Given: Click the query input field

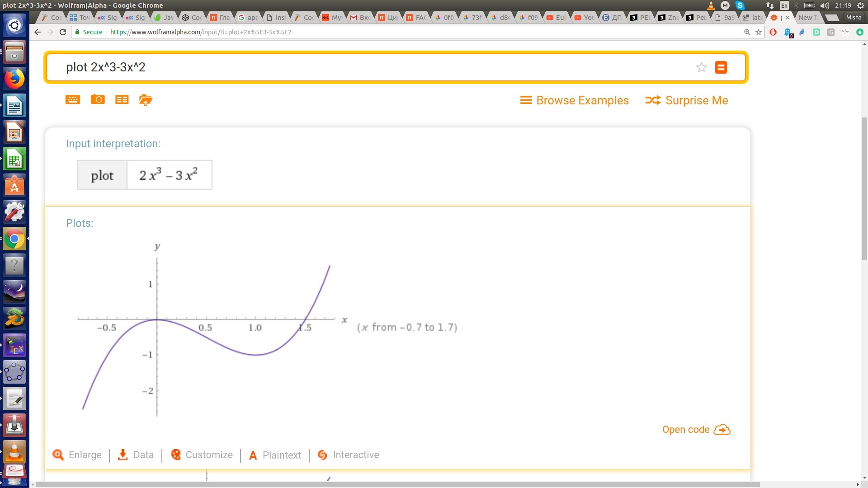Looking at the screenshot, I should 362,67.
